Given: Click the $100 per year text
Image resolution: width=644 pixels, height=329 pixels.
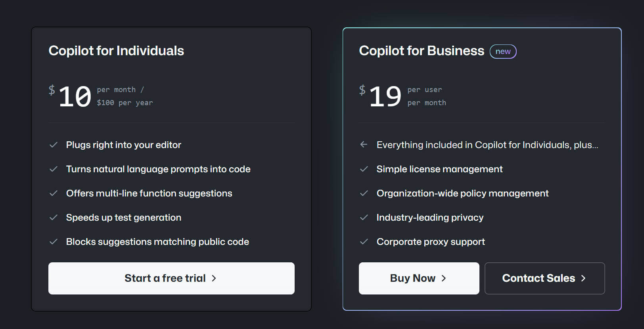Looking at the screenshot, I should coord(125,103).
